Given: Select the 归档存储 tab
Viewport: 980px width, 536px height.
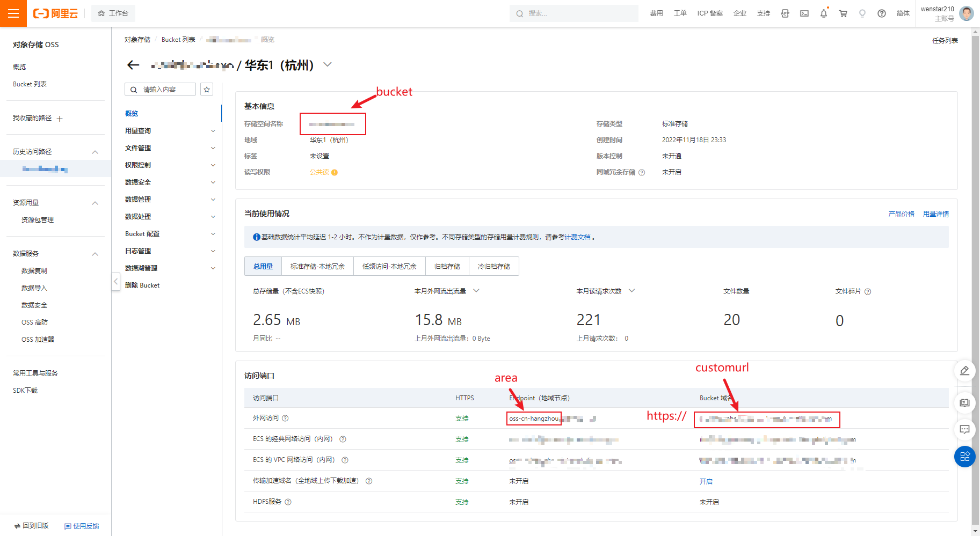Looking at the screenshot, I should [x=447, y=266].
